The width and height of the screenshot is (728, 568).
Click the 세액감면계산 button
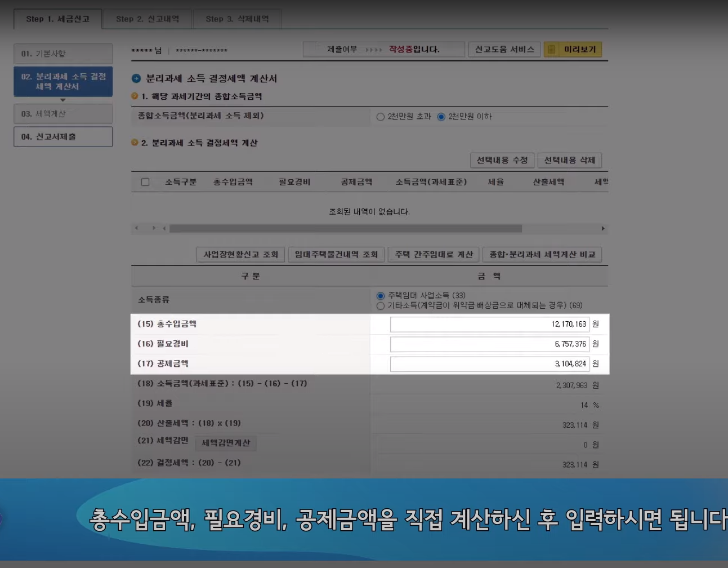pyautogui.click(x=226, y=443)
